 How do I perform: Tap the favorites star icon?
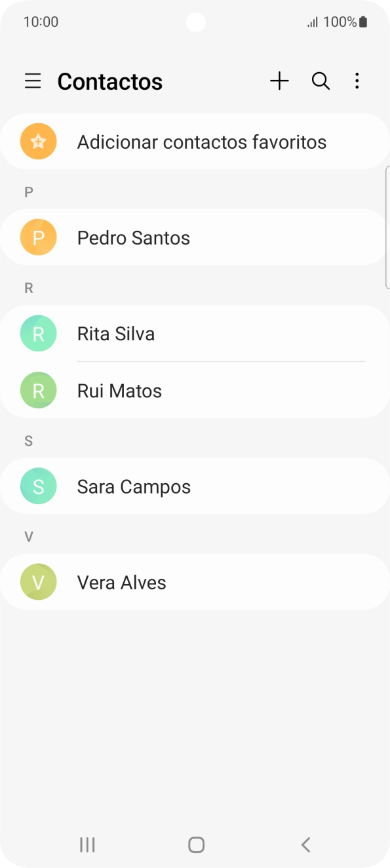[38, 141]
